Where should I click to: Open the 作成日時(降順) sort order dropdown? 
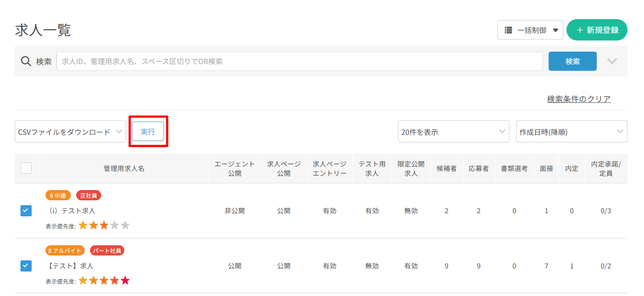(x=571, y=132)
